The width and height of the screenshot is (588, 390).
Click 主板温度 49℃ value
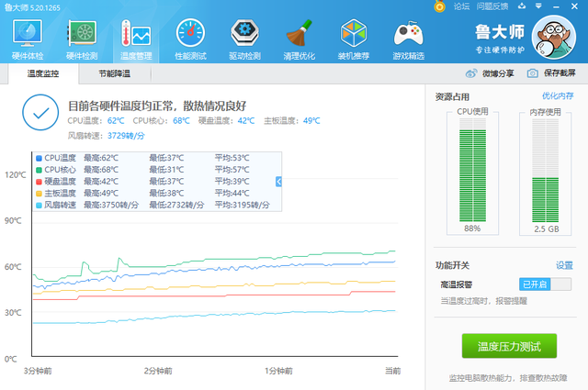(311, 120)
